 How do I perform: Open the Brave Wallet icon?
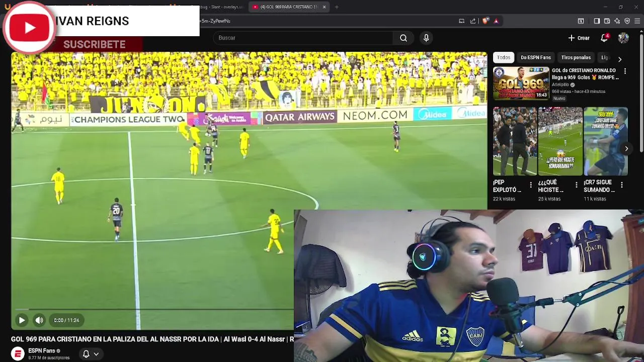click(607, 21)
